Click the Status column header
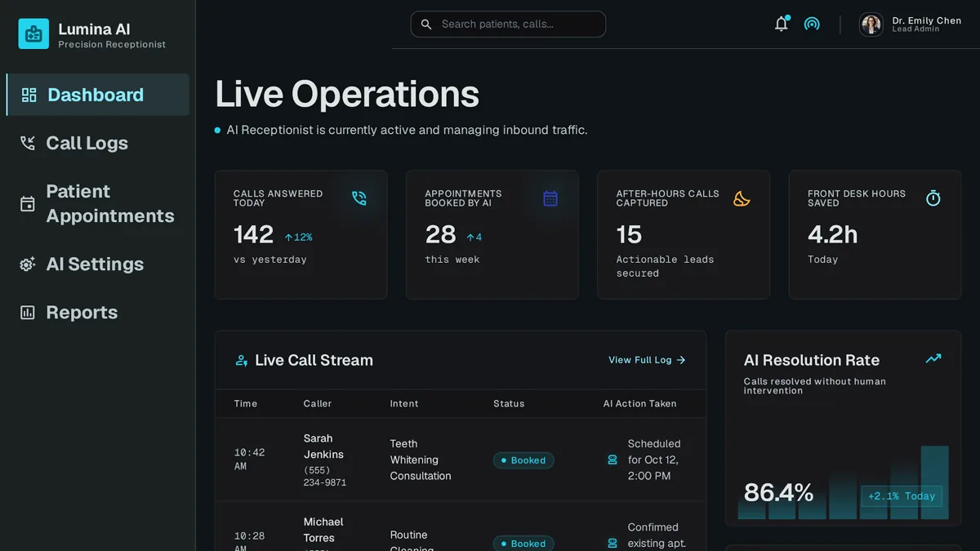Screen dimensions: 980x551 (x=509, y=403)
